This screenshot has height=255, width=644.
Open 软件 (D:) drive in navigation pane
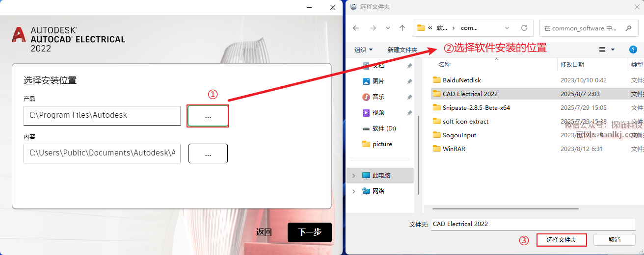tap(384, 128)
